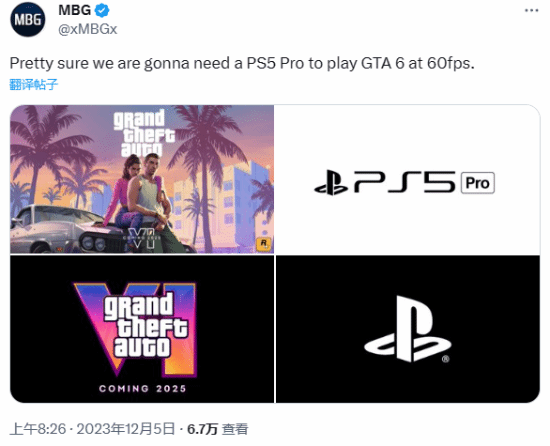Open the three-dot more options menu
Screen dimensions: 550x446
(x=531, y=11)
